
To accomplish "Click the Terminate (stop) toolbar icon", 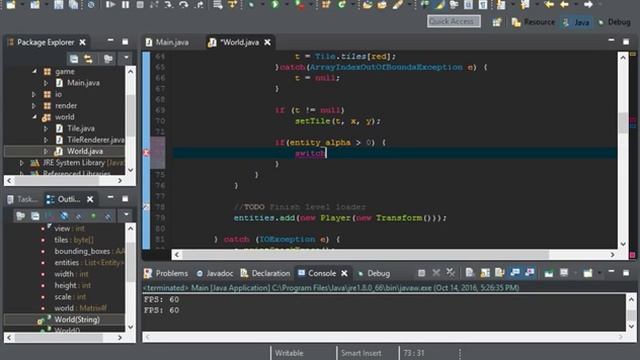I will (140, 4).
